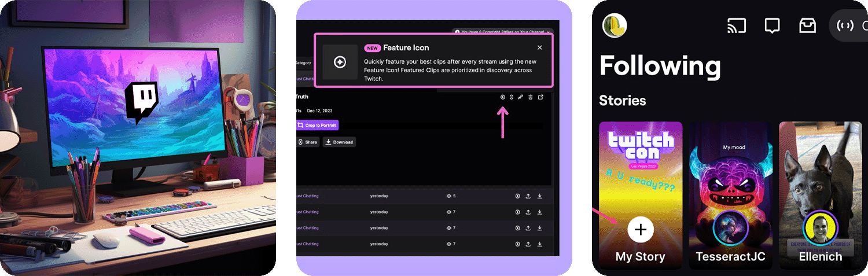The image size is (868, 276).
Task: Tap the TesseractJC avatar on the story card
Action: pos(730,228)
